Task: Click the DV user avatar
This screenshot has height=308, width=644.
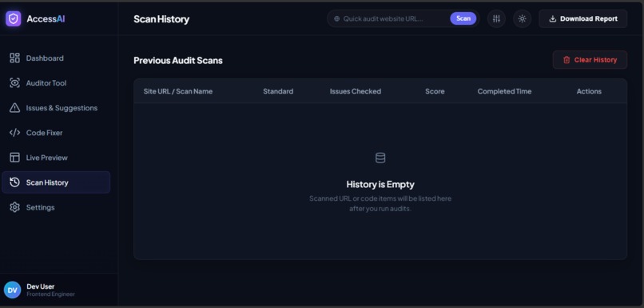Action: click(12, 290)
